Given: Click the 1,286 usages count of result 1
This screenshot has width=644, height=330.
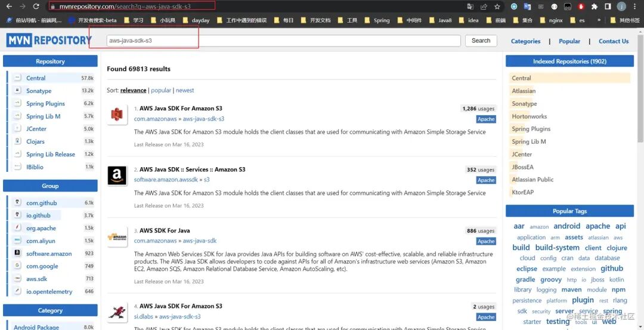Looking at the screenshot, I should click(x=478, y=109).
